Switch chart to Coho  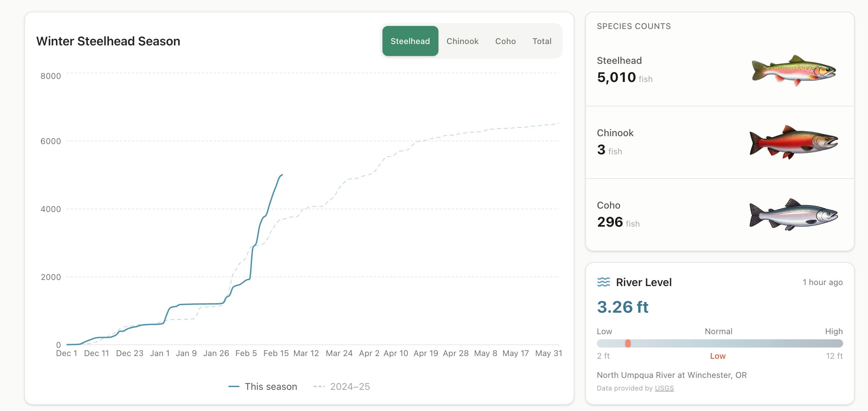tap(505, 41)
